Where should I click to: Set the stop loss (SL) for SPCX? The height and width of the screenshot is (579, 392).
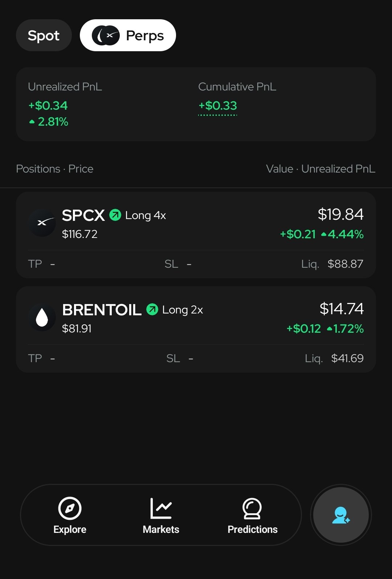pos(178,264)
